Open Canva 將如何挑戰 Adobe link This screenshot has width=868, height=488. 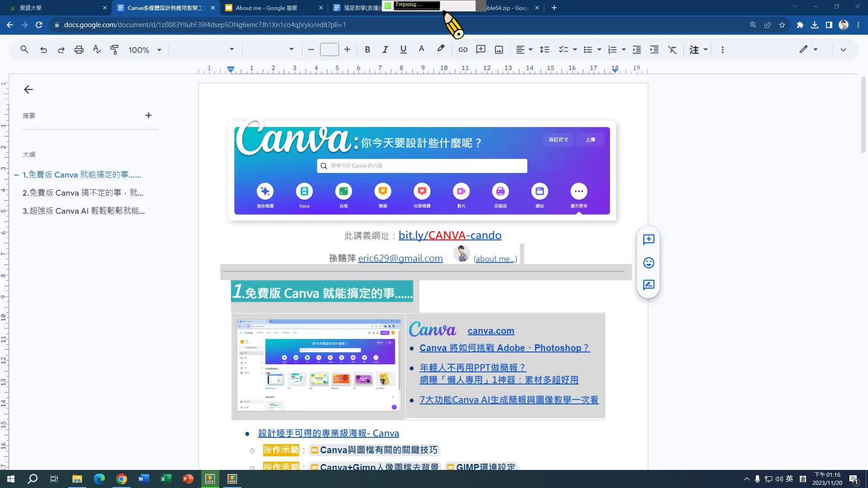(x=505, y=348)
